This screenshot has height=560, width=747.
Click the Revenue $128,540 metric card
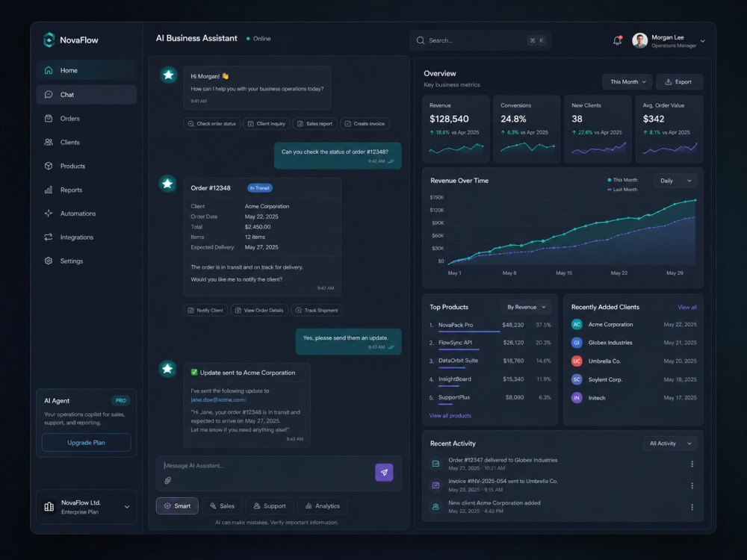tap(456, 129)
